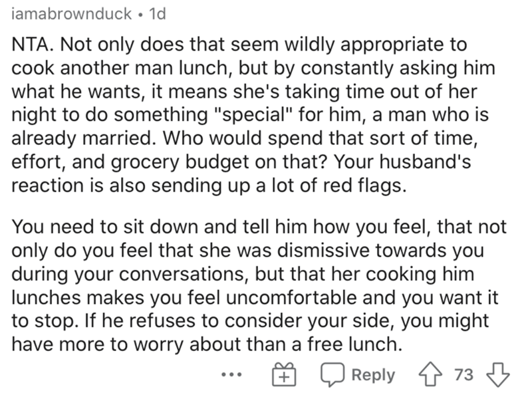
Task: Open the three-dot more options menu
Action: click(x=231, y=375)
